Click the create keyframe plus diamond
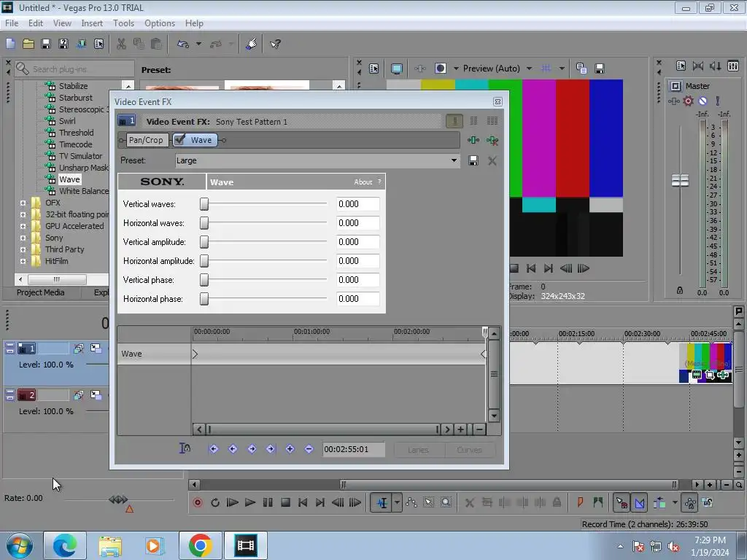The height and width of the screenshot is (560, 747). [290, 449]
